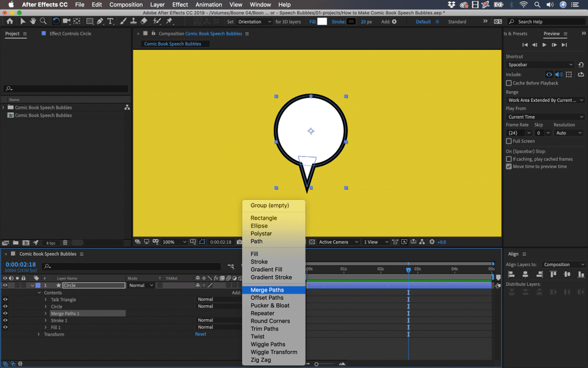Open the Resolution Auto dropdown
Image resolution: width=588 pixels, height=368 pixels.
tap(569, 133)
